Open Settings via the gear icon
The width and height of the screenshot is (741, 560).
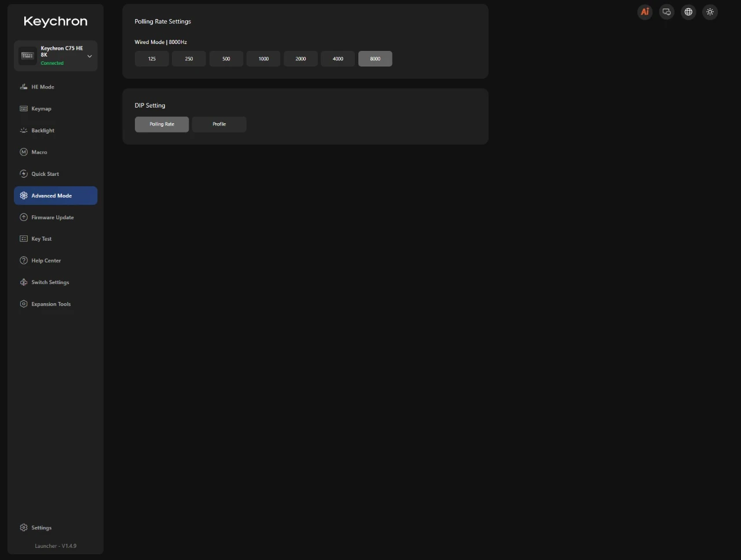24,528
